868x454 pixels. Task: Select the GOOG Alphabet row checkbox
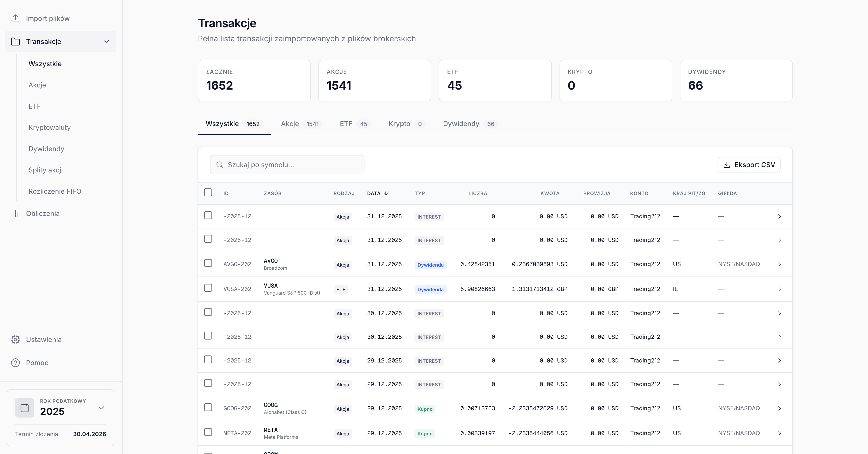click(x=208, y=407)
